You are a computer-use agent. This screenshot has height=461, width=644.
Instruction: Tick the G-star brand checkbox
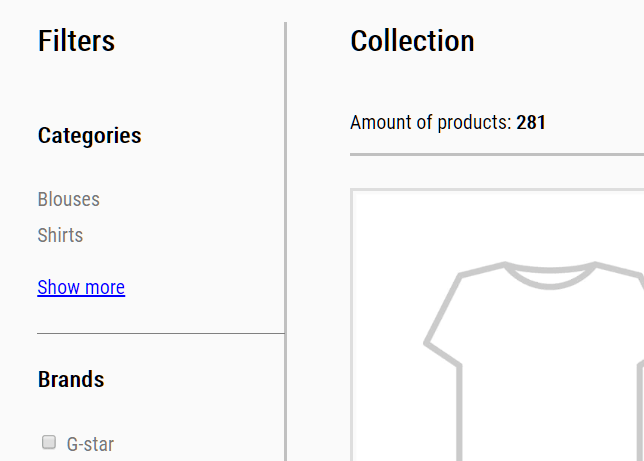49,443
